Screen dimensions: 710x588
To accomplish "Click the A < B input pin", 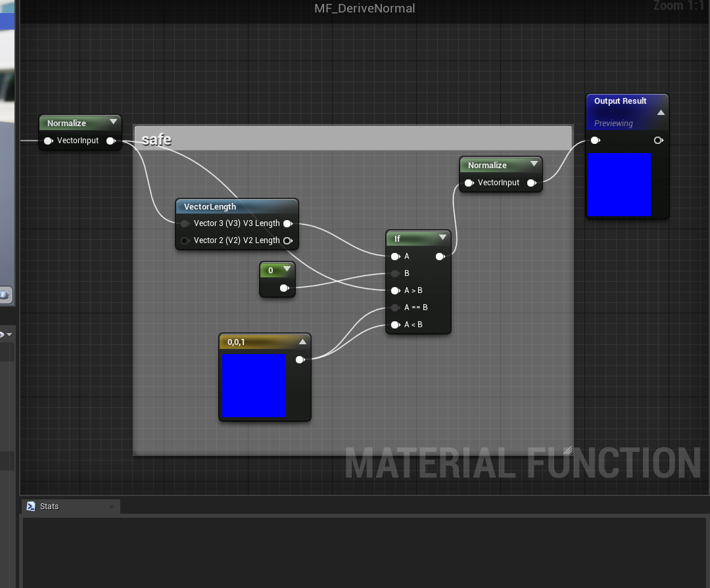I will [x=395, y=325].
